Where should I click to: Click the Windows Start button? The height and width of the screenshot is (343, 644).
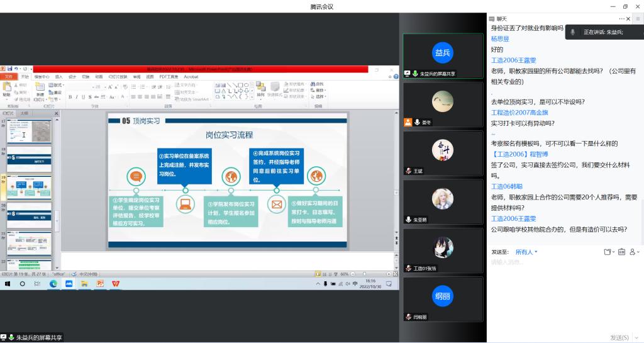point(8,284)
